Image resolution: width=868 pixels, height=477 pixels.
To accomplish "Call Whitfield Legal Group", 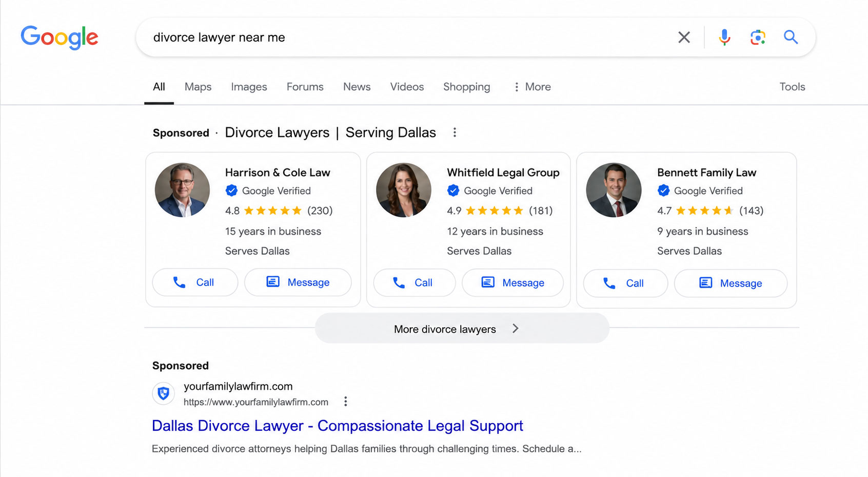I will [415, 283].
